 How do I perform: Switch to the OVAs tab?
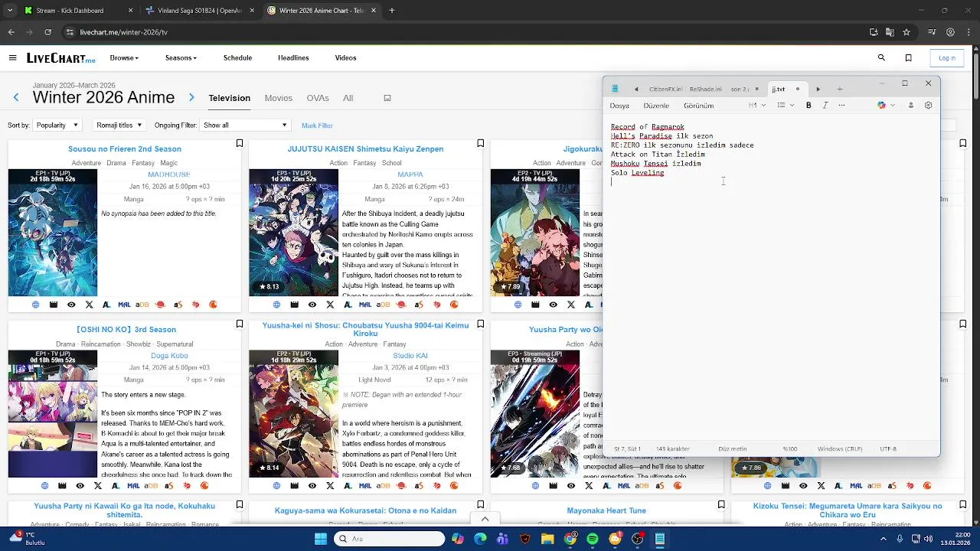[318, 98]
